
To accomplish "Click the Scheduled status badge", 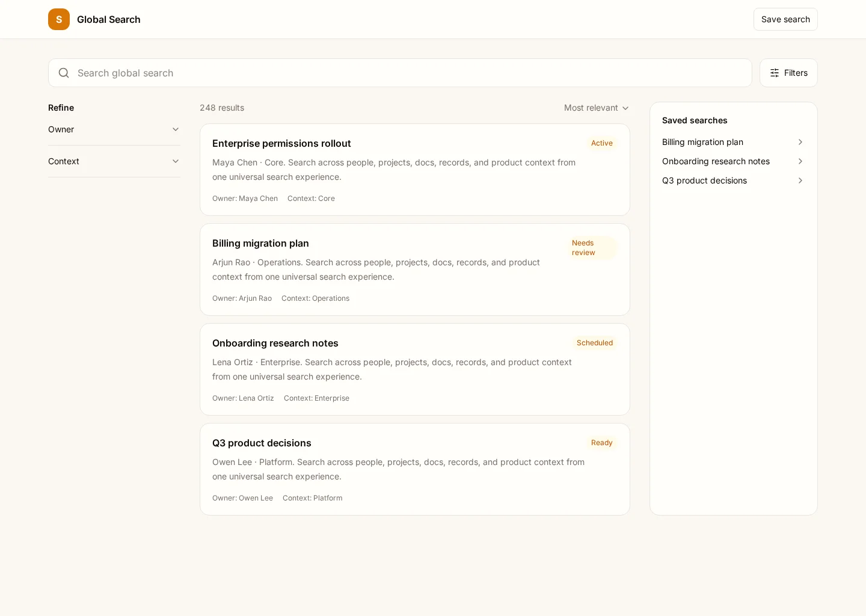I will point(595,343).
